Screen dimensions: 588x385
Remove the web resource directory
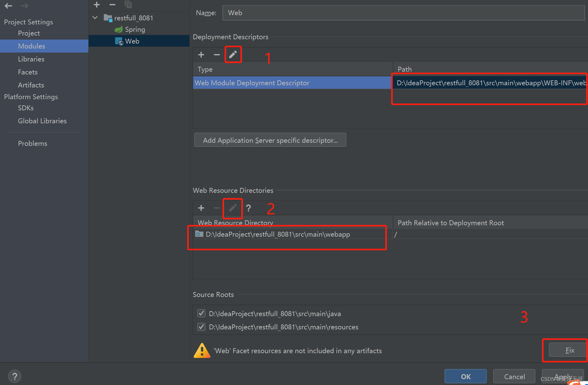217,208
